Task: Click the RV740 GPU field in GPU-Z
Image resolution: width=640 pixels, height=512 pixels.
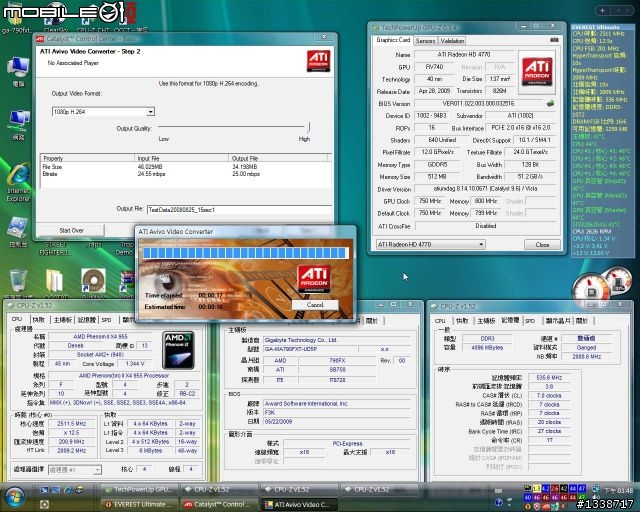Action: point(434,67)
